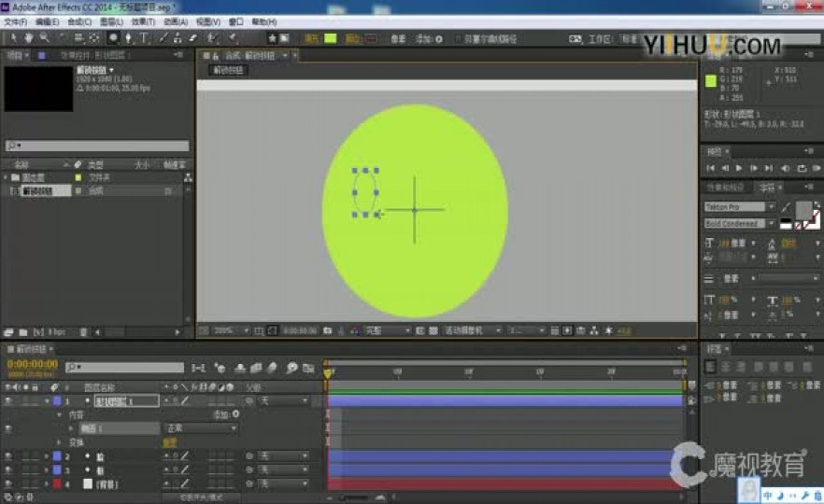824x504 pixels.
Task: Hide layer 3 with its eye icon
Action: (x=7, y=470)
